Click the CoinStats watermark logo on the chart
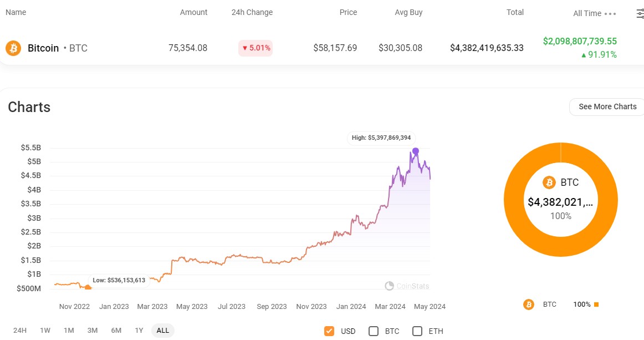The height and width of the screenshot is (340, 644). 389,286
